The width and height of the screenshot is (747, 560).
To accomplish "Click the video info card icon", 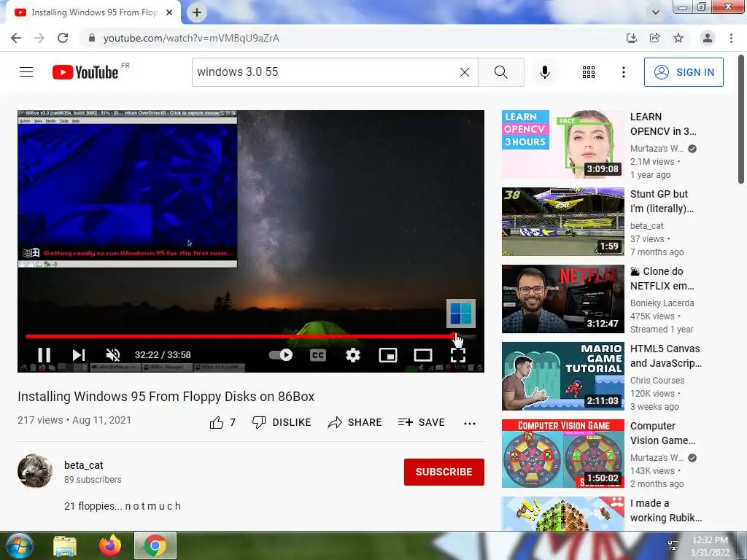I will tap(461, 314).
